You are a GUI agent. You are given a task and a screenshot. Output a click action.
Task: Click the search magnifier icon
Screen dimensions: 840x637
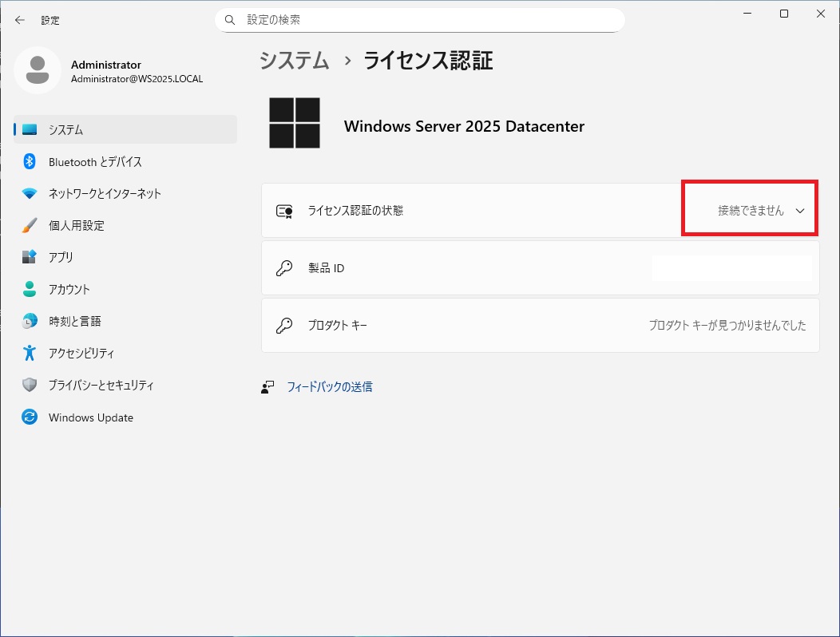coord(230,20)
